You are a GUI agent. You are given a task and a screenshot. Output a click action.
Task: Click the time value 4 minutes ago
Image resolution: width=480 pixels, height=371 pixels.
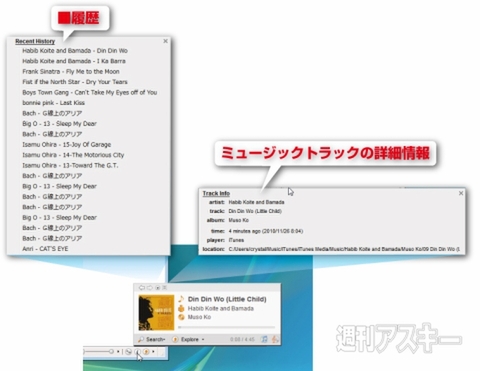tap(266, 231)
